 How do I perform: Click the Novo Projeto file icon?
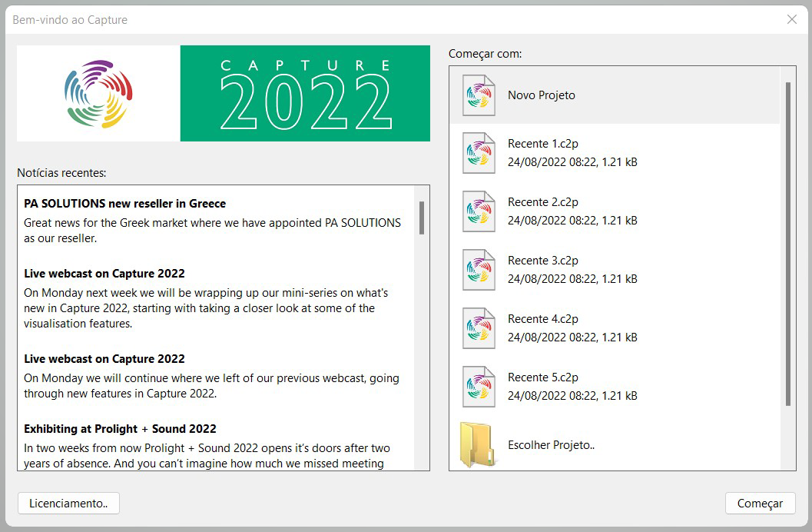pyautogui.click(x=479, y=95)
